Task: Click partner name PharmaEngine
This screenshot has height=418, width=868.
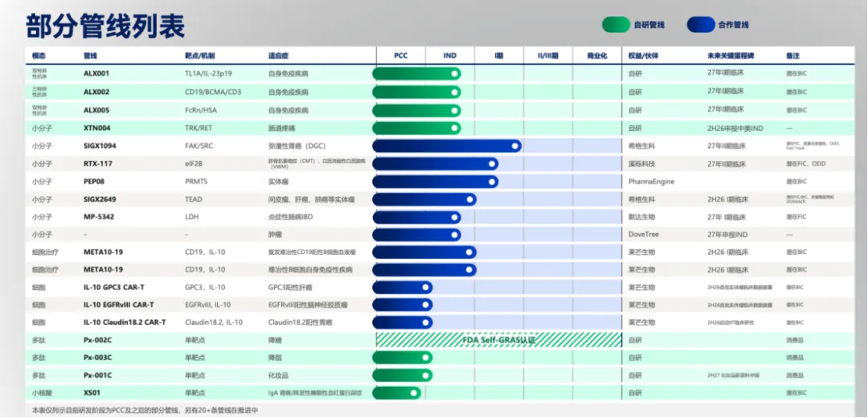Action: pos(652,182)
